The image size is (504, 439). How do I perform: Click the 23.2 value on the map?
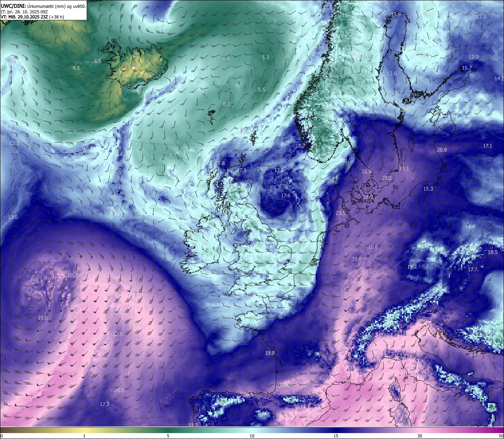tap(387, 178)
